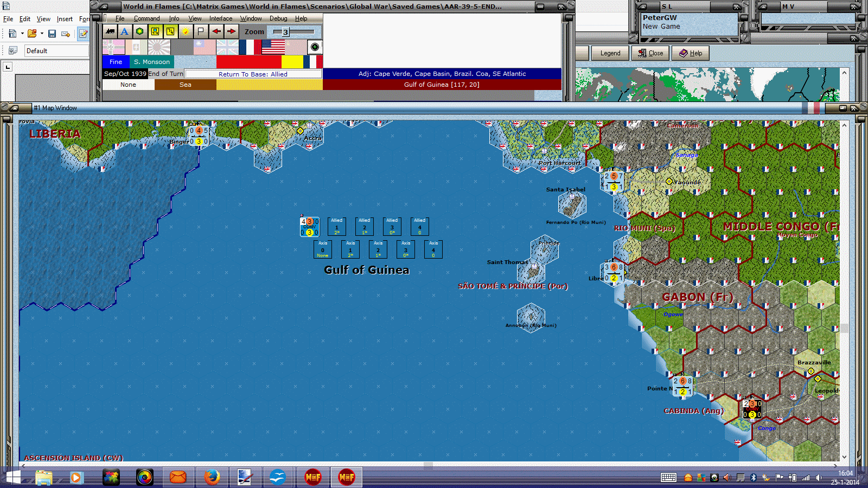Image resolution: width=868 pixels, height=488 pixels.
Task: Click the teal S. Monsoon weather swatch
Action: click(x=152, y=62)
